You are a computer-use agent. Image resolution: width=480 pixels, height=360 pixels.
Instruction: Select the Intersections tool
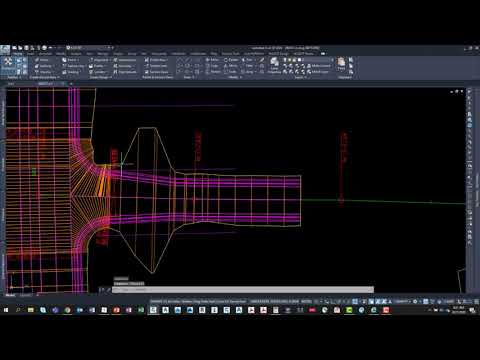tap(125, 60)
